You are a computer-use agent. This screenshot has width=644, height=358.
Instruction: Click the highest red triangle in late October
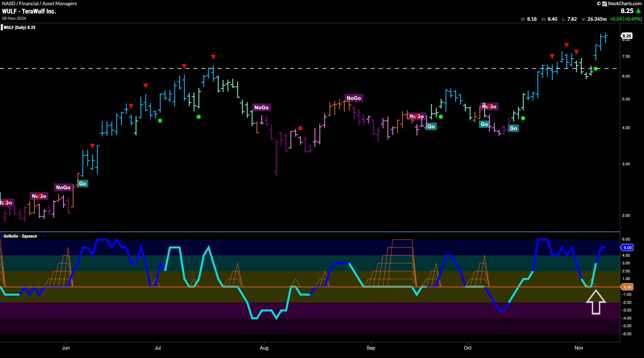pyautogui.click(x=567, y=45)
